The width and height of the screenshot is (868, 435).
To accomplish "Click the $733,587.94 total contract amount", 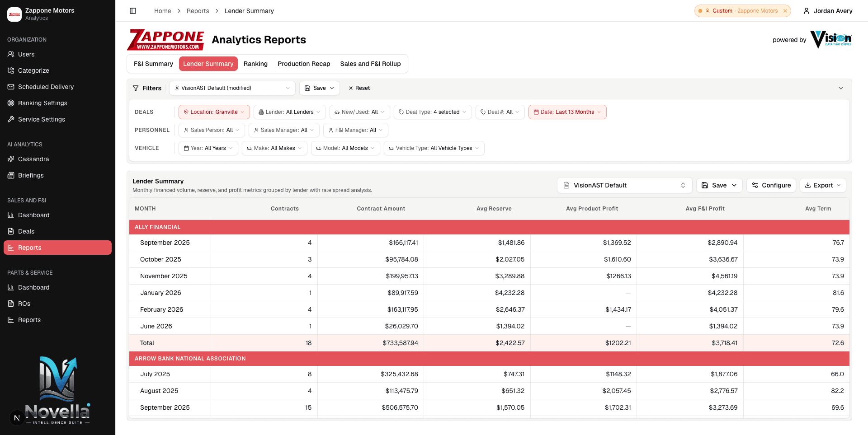I will [x=400, y=343].
